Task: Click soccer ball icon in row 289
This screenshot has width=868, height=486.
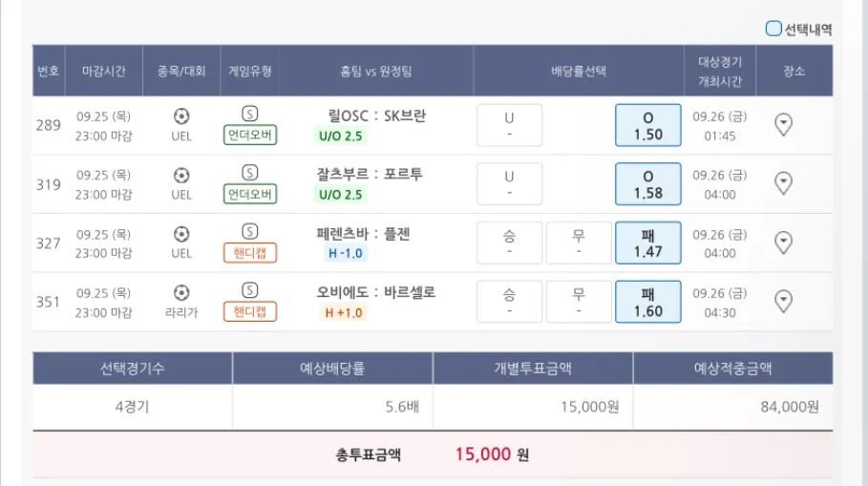Action: tap(181, 116)
